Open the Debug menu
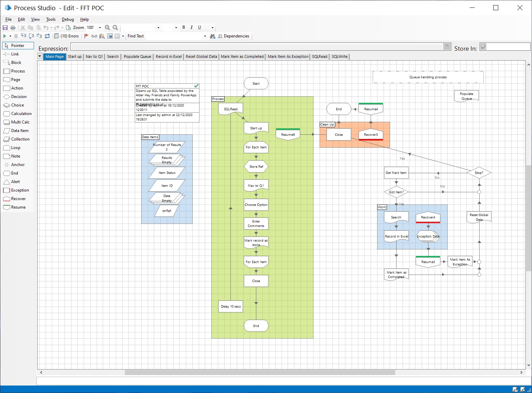The height and width of the screenshot is (393, 532). click(68, 19)
